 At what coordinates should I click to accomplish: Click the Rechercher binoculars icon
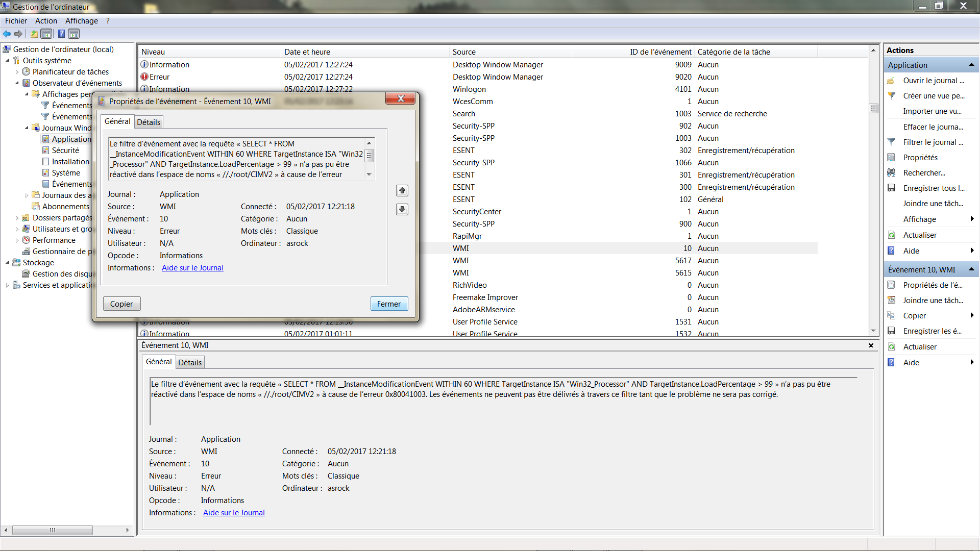[891, 173]
